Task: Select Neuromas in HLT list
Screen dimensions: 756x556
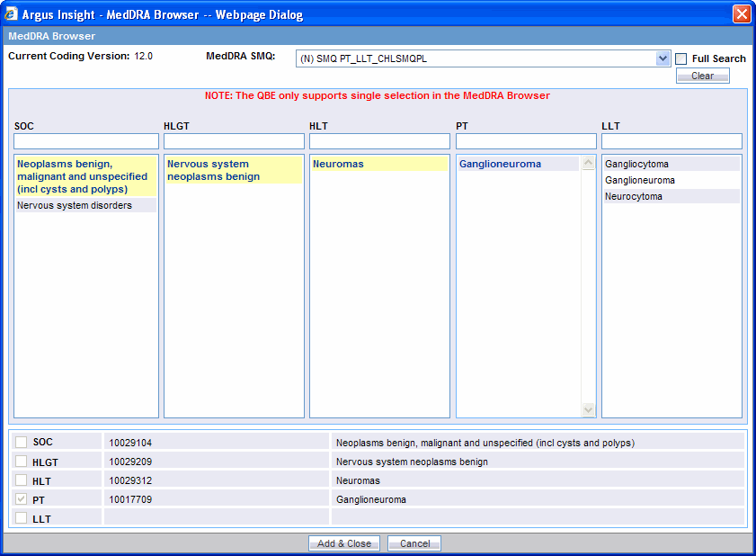Action: tap(379, 164)
